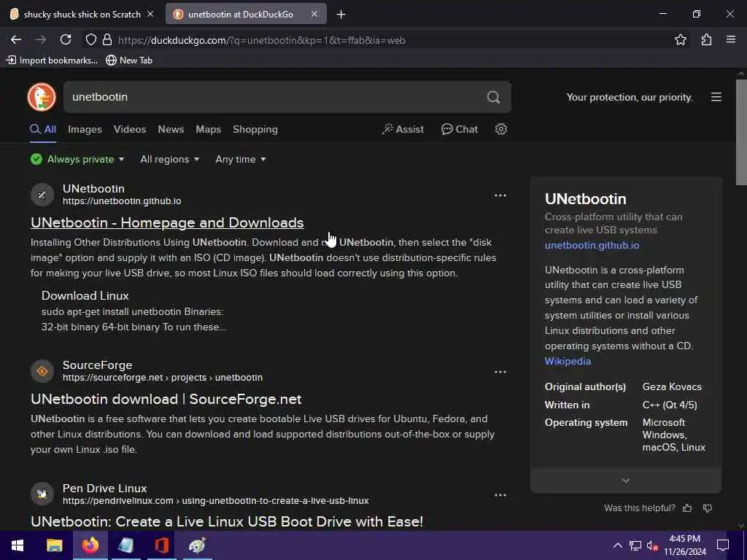Click the page vertical scrollbar thumb

tap(741, 133)
